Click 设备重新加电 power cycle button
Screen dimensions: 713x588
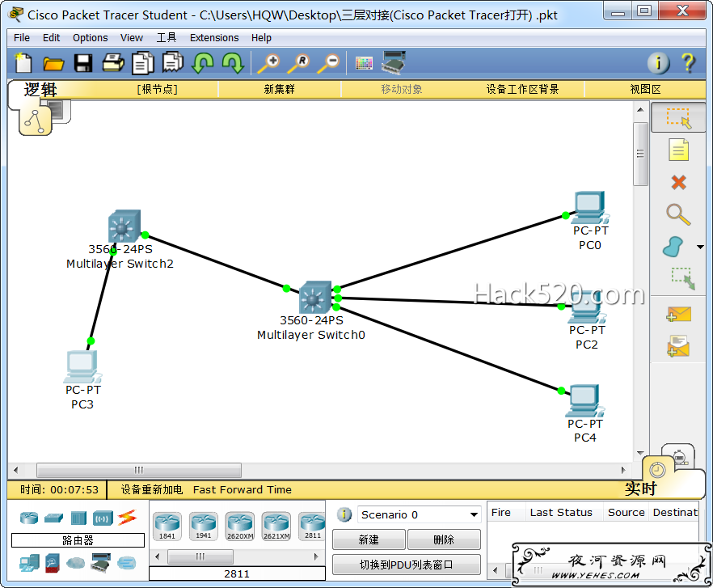pos(151,489)
